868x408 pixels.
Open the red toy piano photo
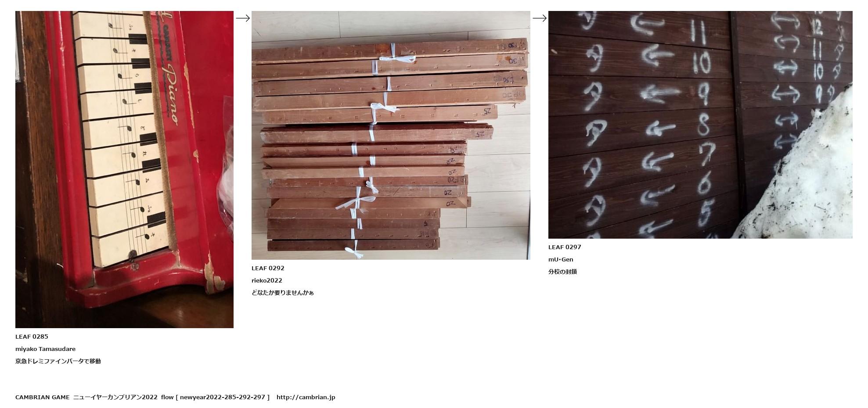point(124,169)
